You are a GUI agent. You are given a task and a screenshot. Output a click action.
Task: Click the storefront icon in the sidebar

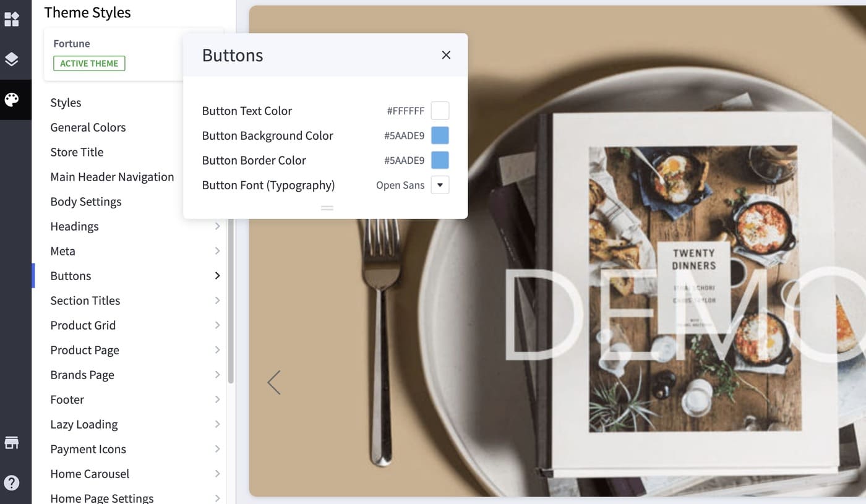12,443
